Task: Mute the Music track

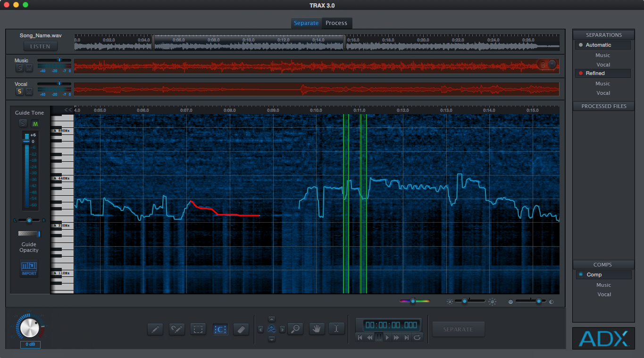Action: coord(29,68)
